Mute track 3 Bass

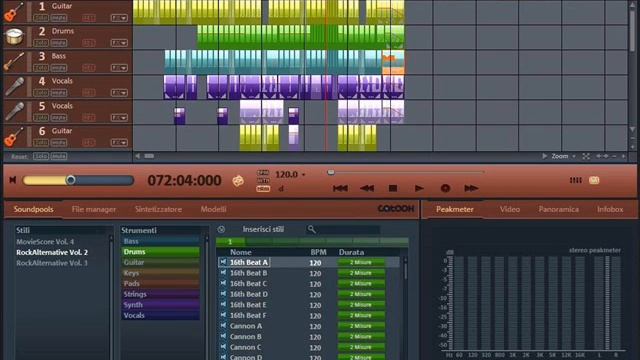point(59,68)
